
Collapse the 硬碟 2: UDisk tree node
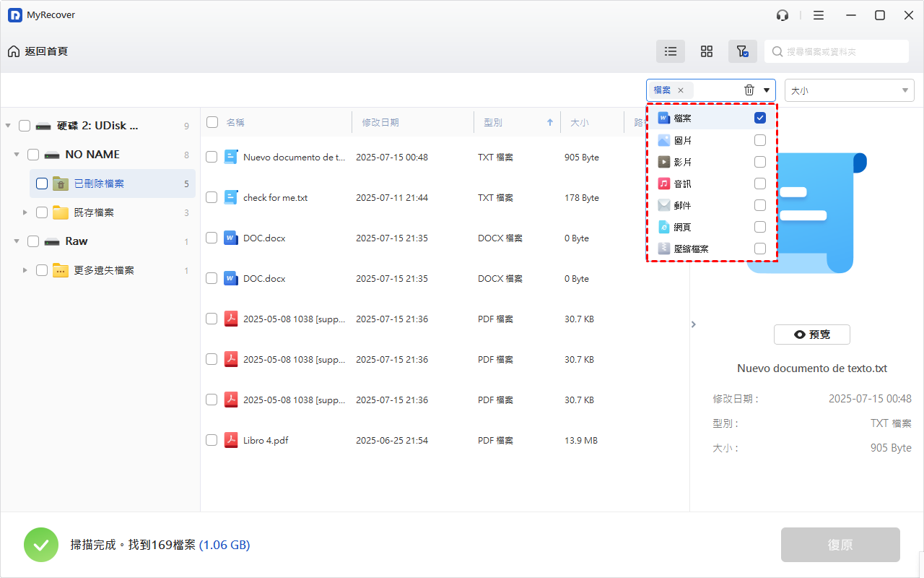[8, 126]
